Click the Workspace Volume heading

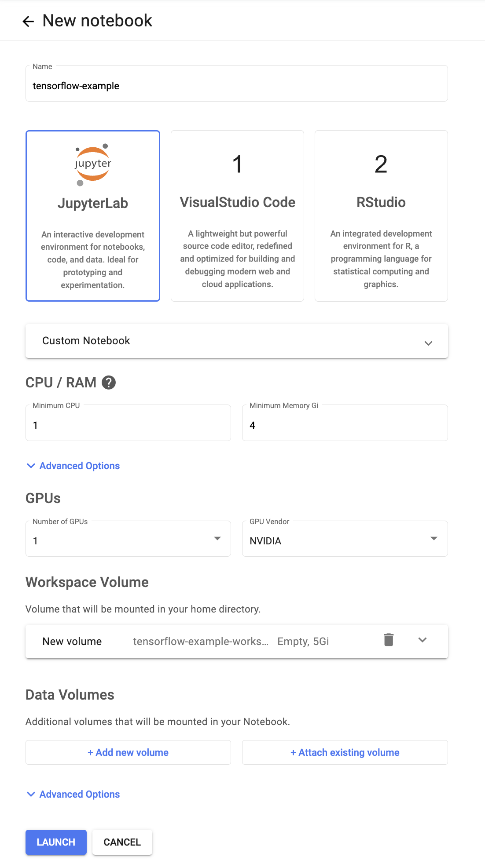[x=87, y=582]
